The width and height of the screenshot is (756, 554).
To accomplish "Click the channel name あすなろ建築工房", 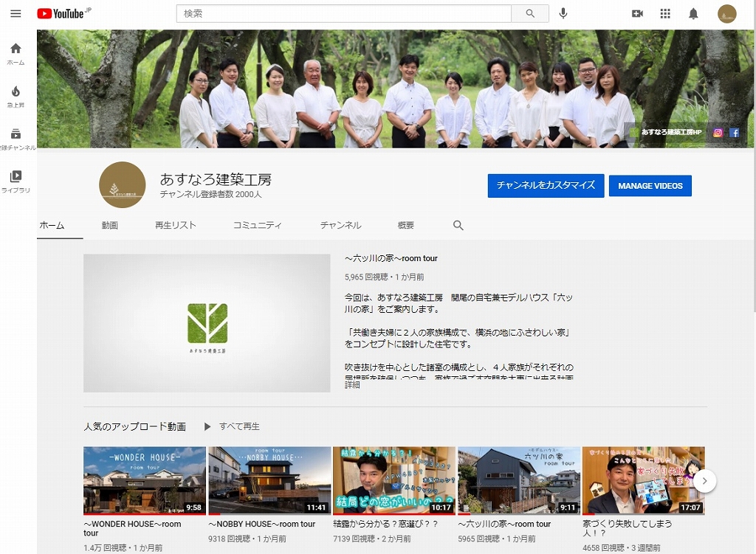I will (216, 179).
